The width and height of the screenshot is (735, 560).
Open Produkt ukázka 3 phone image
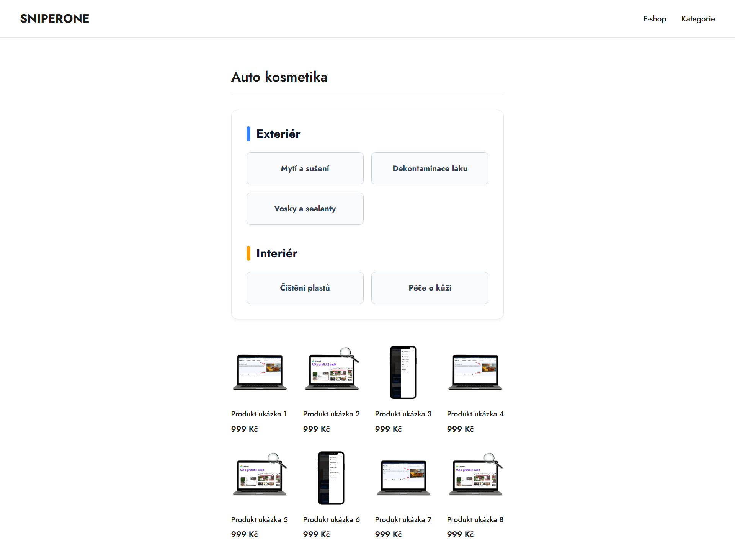point(403,372)
